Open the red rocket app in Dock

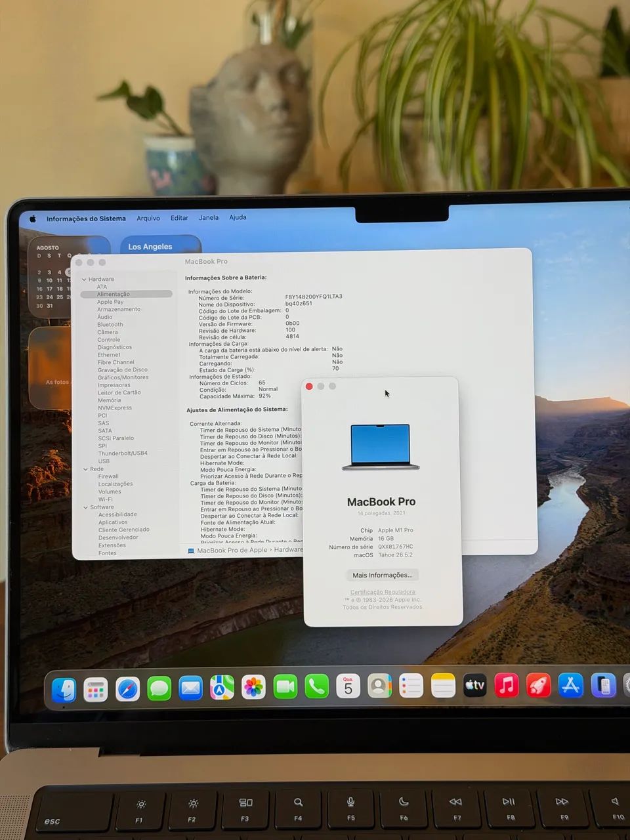[x=539, y=685]
